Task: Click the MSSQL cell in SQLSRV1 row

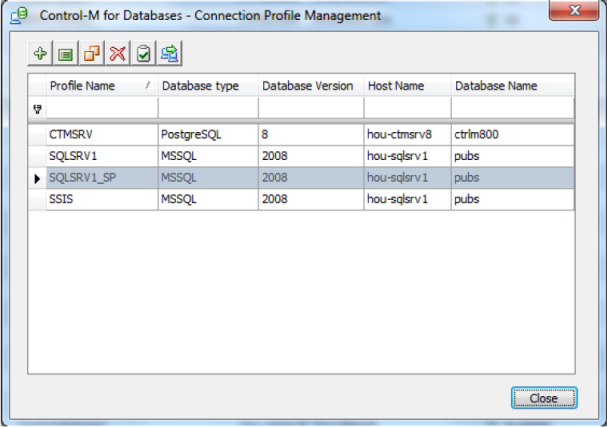Action: pos(208,156)
